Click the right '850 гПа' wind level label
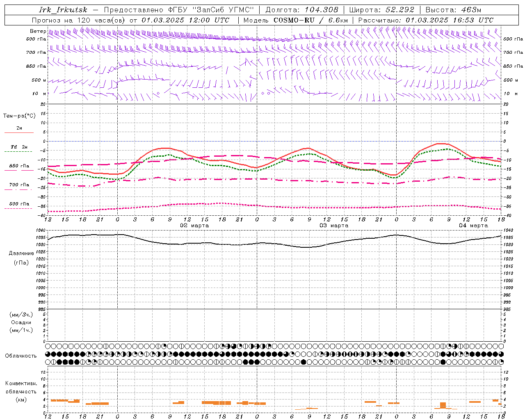The image size is (525, 420). tap(514, 66)
